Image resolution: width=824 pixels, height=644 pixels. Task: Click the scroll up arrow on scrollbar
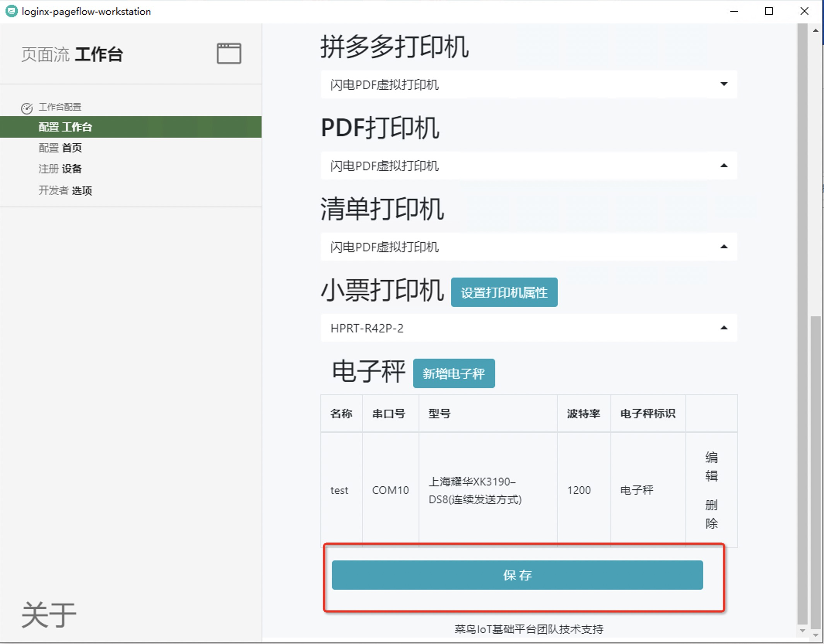[815, 31]
